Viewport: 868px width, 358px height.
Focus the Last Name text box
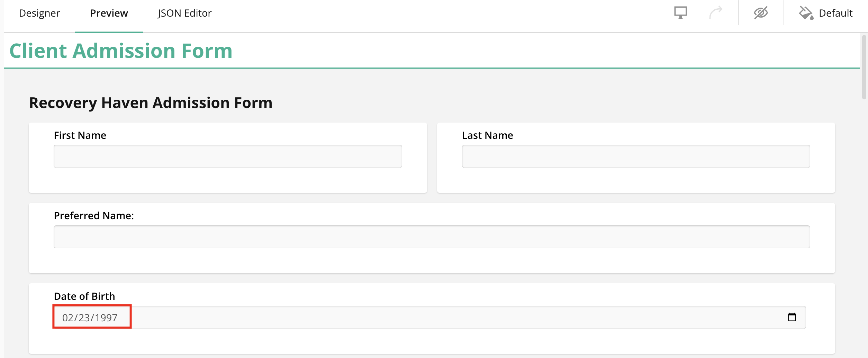pyautogui.click(x=636, y=156)
